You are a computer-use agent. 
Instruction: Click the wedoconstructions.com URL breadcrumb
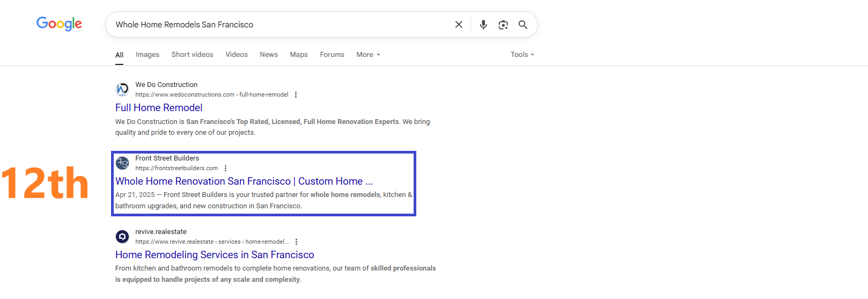(212, 94)
